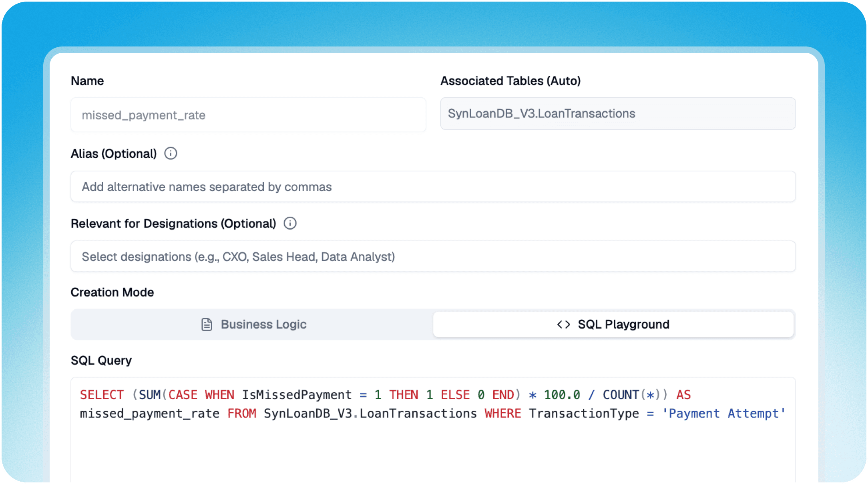Click the Relevant for Designations info icon
The image size is (868, 484).
coord(290,223)
